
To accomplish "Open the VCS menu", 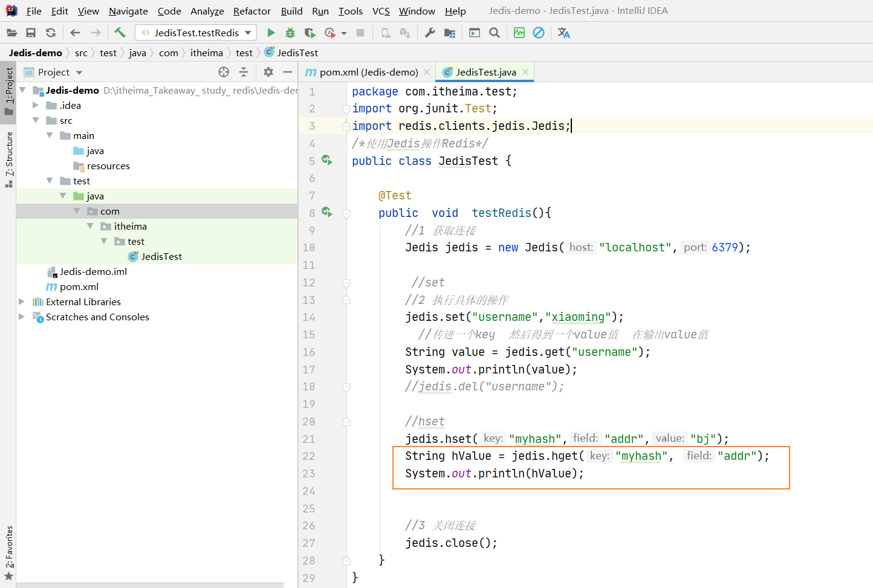I will 381,11.
